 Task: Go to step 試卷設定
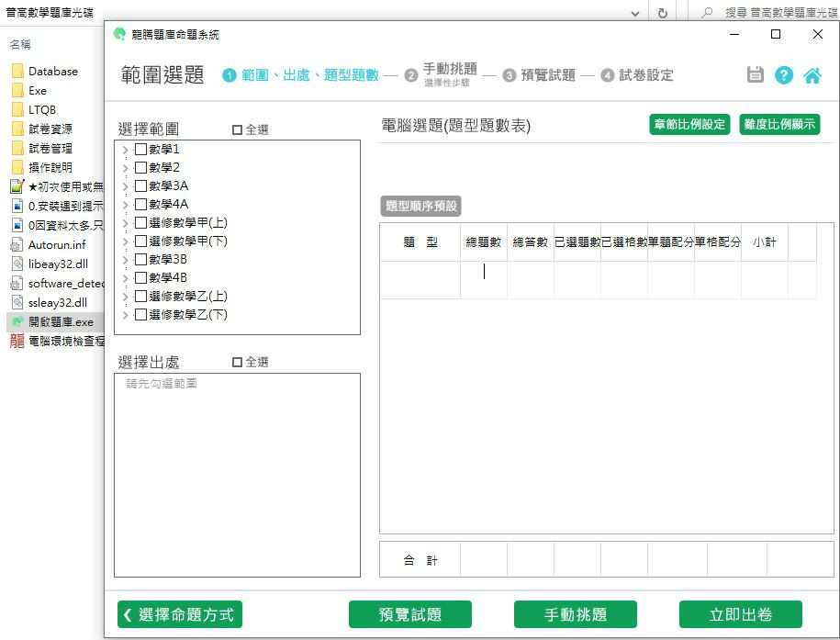pyautogui.click(x=646, y=75)
